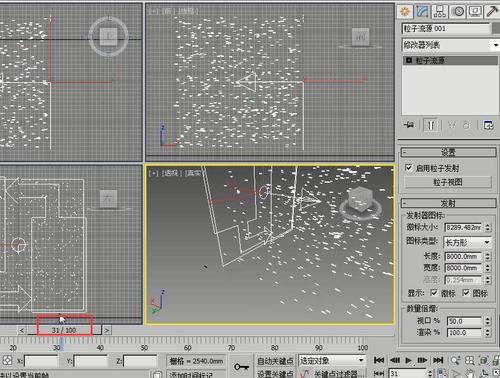Click the curve icon left of key filters button
This screenshot has width=500, height=378.
coord(304,374)
